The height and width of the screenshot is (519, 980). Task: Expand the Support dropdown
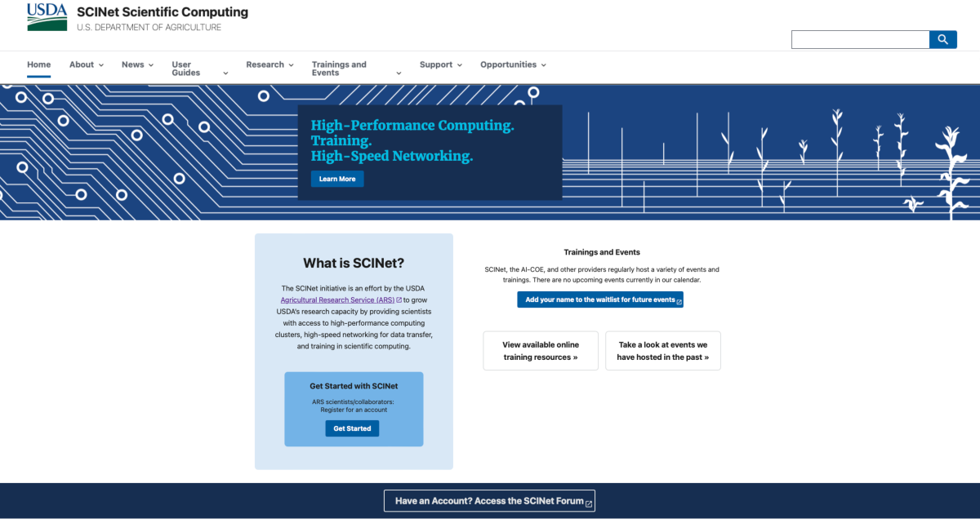(x=440, y=64)
